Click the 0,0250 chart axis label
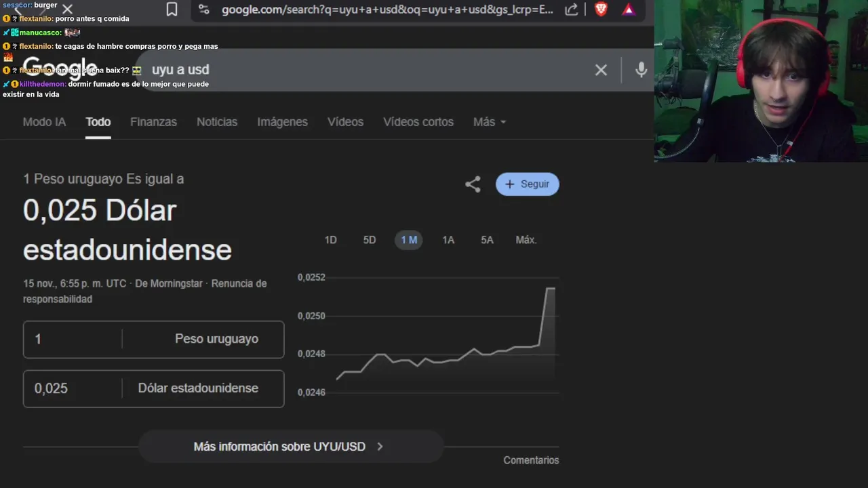 (311, 316)
